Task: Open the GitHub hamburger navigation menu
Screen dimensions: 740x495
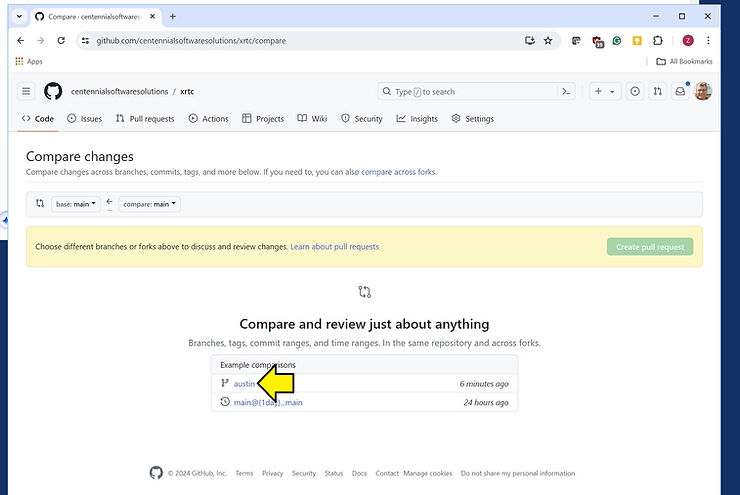Action: coord(26,91)
